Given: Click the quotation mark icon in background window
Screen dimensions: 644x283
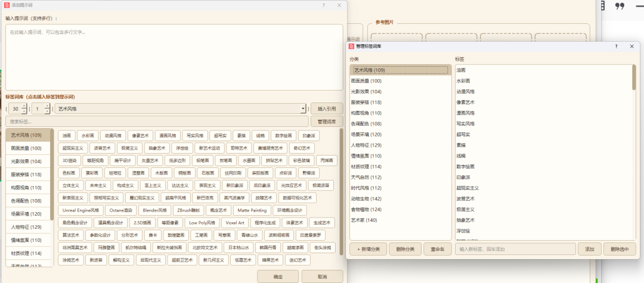Looking at the screenshot, I should point(620,6).
